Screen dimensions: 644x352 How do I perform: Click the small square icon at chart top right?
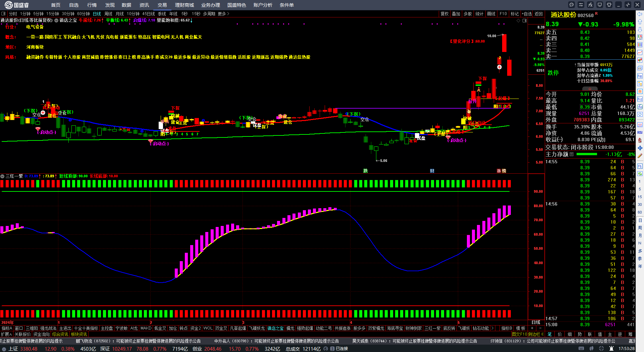point(525,20)
